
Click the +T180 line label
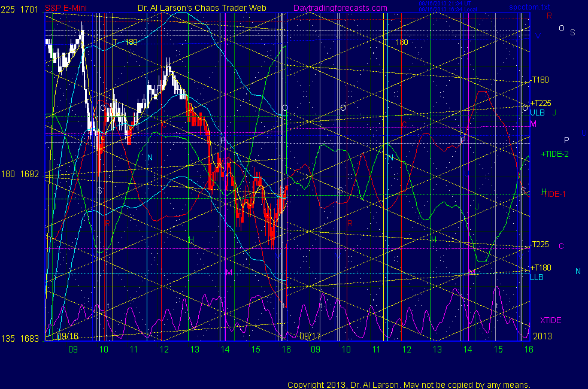540,268
